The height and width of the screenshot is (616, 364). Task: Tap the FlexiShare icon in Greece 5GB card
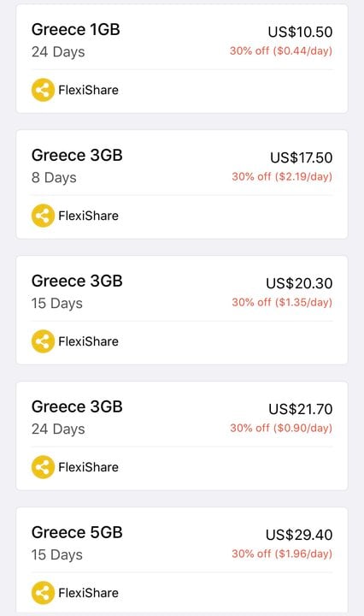coord(43,593)
